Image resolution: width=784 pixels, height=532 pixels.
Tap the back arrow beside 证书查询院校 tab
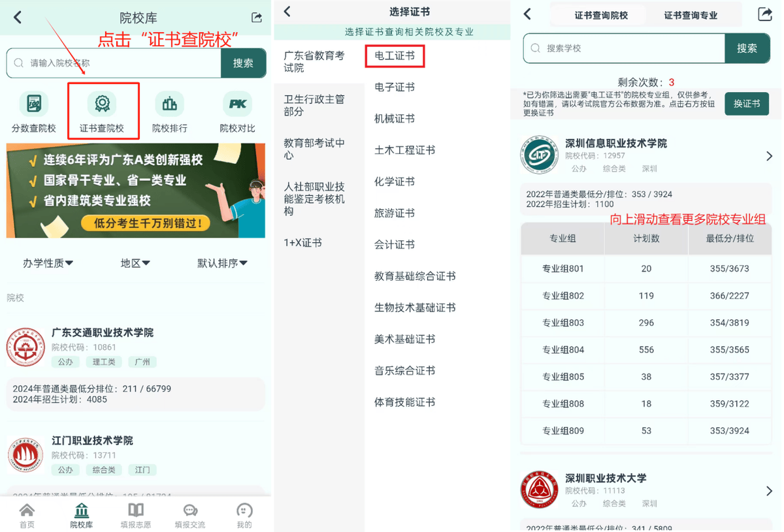[528, 14]
